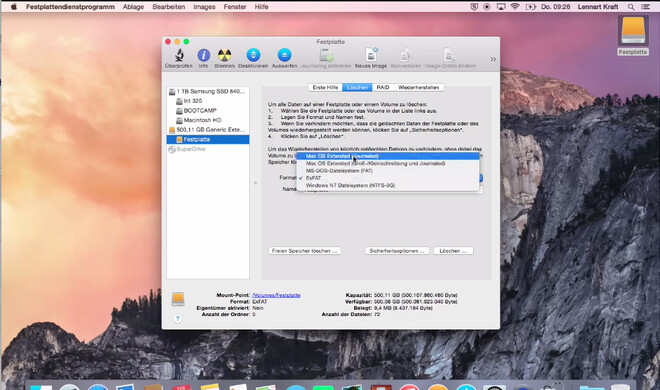Expand the toolbar overflow chevron
This screenshot has width=660, height=390.
coord(493,59)
